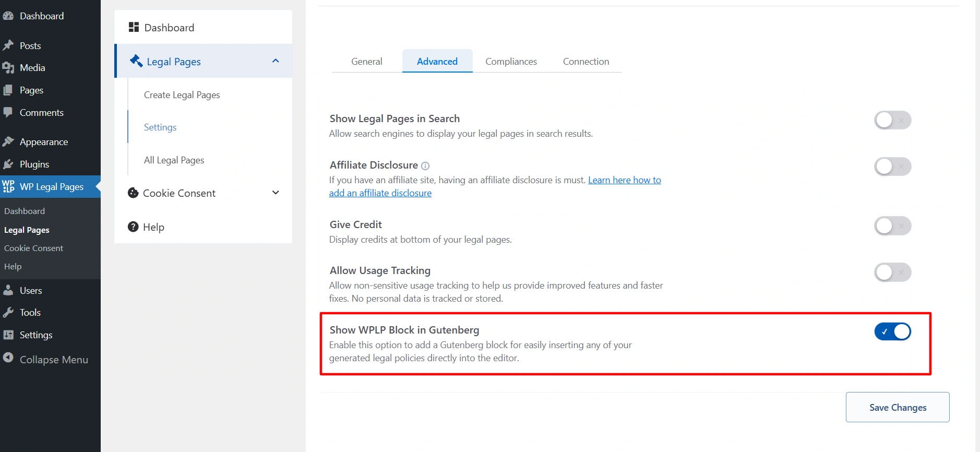Image resolution: width=980 pixels, height=452 pixels.
Task: Disable Show WPLP Block in Gutenberg toggle
Action: pos(892,331)
